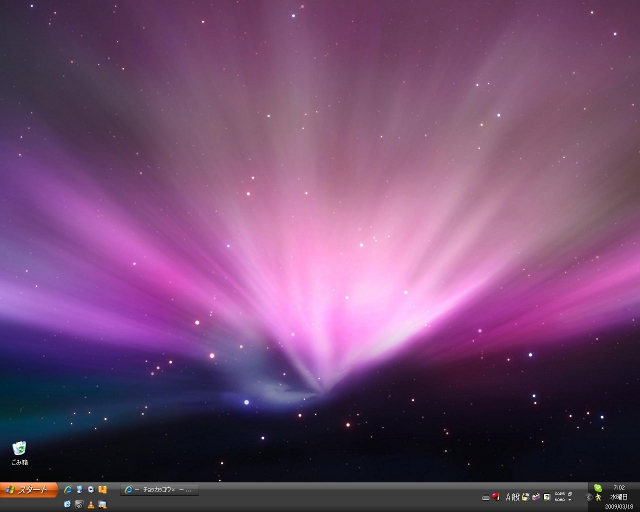Viewport: 640px width, 512px height.
Task: Click the 水曜日 weekday text in the tray
Action: [x=619, y=497]
